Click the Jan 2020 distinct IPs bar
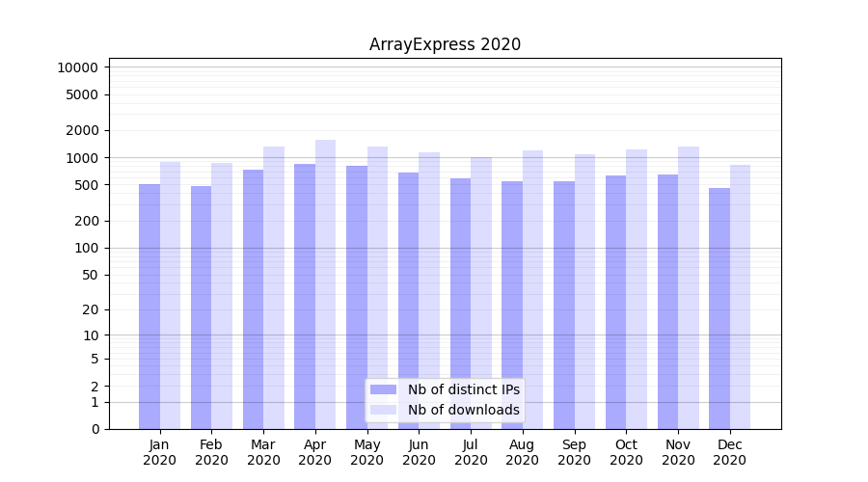 pyautogui.click(x=149, y=307)
